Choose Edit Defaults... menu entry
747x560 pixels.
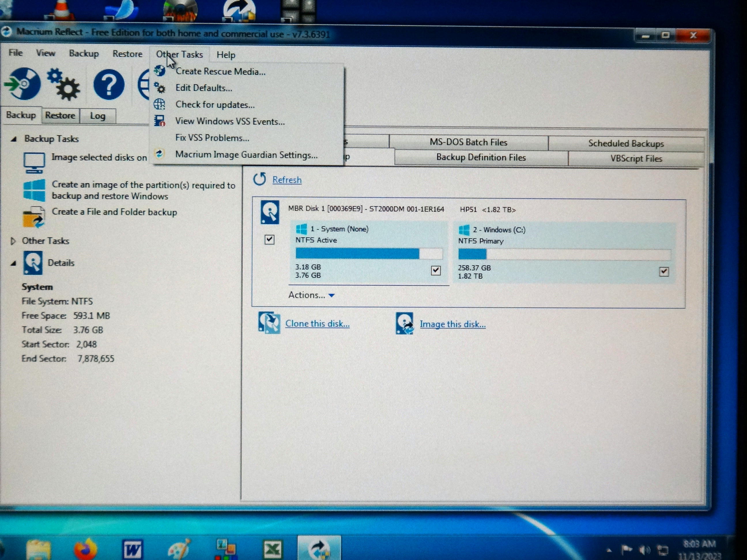click(247, 88)
